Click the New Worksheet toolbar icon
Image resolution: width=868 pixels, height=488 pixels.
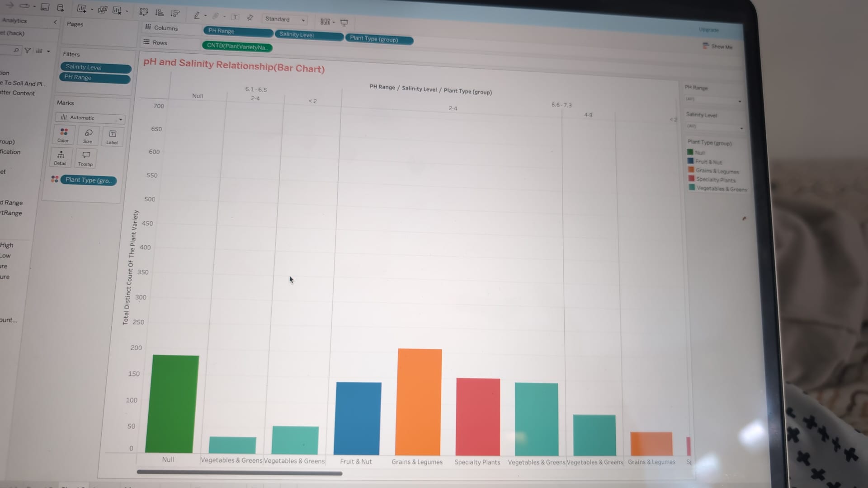tap(81, 9)
